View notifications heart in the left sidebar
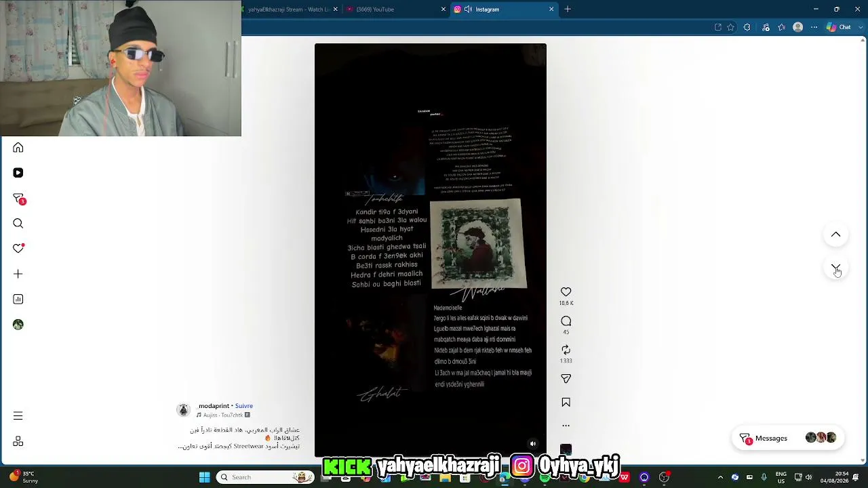868x488 pixels. click(18, 249)
